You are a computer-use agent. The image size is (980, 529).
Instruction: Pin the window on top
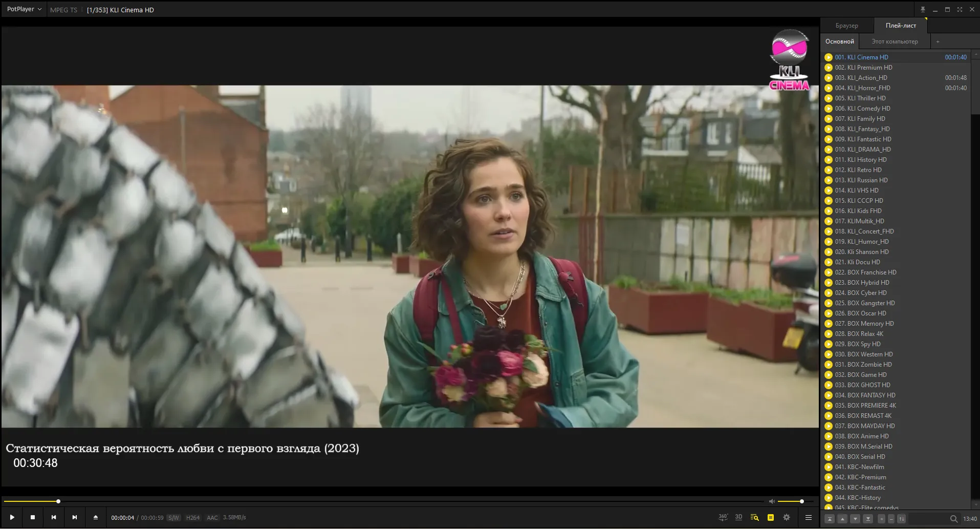click(x=923, y=9)
